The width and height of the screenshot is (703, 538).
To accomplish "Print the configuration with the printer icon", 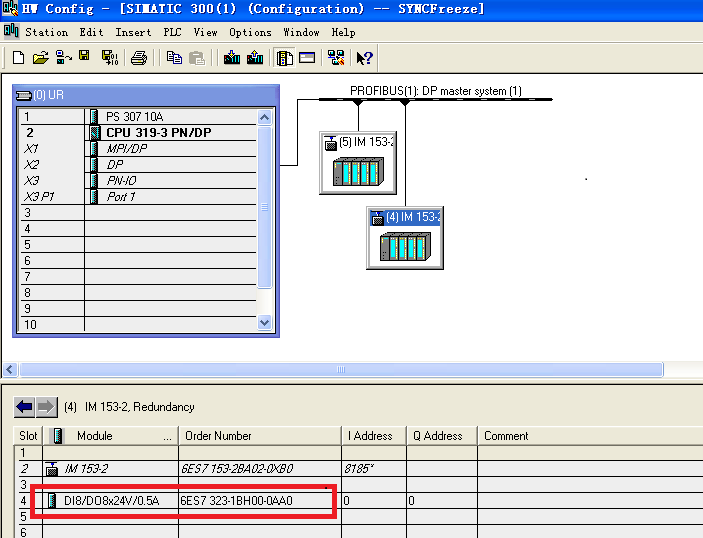I will click(139, 58).
